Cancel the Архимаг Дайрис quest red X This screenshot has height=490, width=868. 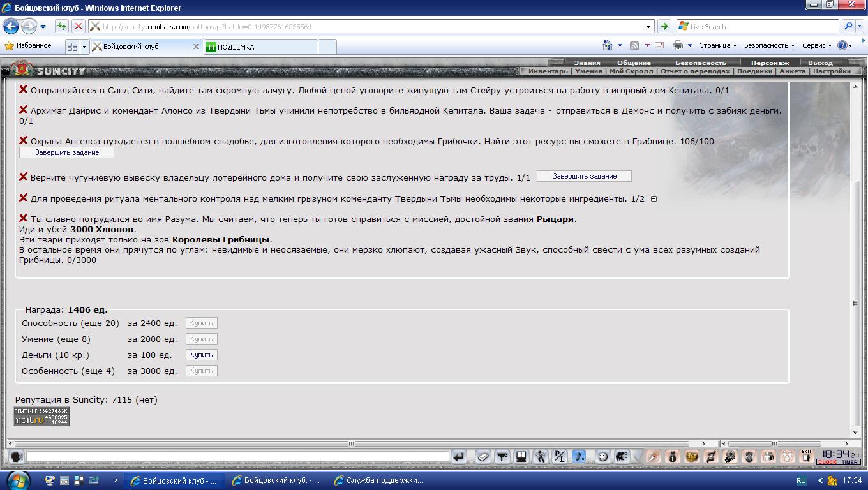24,110
